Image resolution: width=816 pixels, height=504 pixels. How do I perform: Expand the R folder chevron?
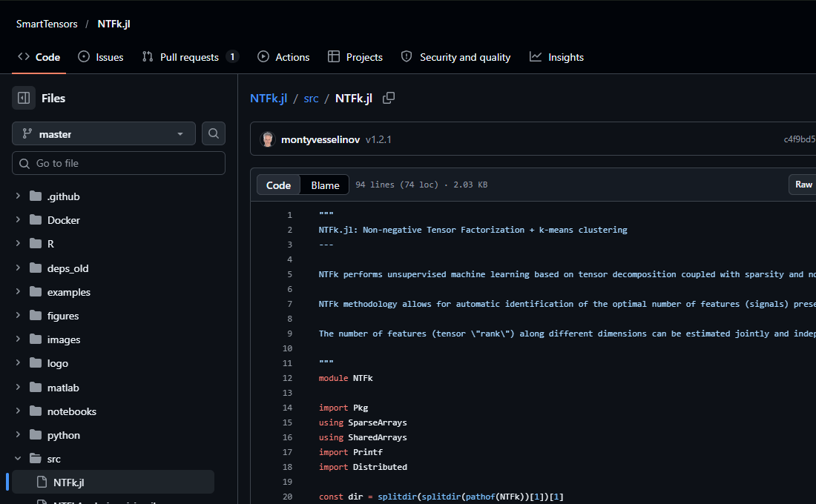point(18,243)
